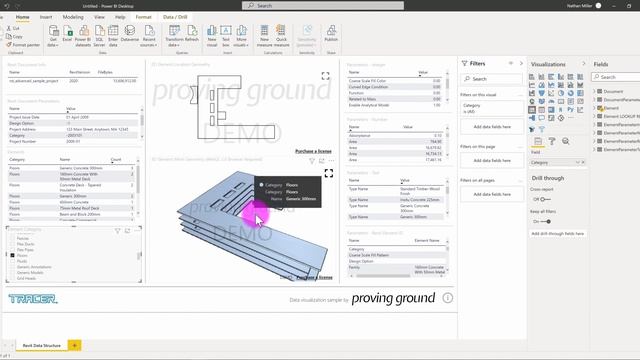Screen dimensions: 640x360
Task: Remove Category field with X button
Action: pos(583,162)
